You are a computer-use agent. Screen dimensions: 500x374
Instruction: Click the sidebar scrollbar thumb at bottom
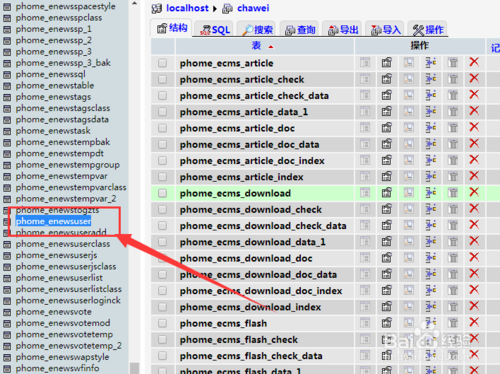(134, 368)
